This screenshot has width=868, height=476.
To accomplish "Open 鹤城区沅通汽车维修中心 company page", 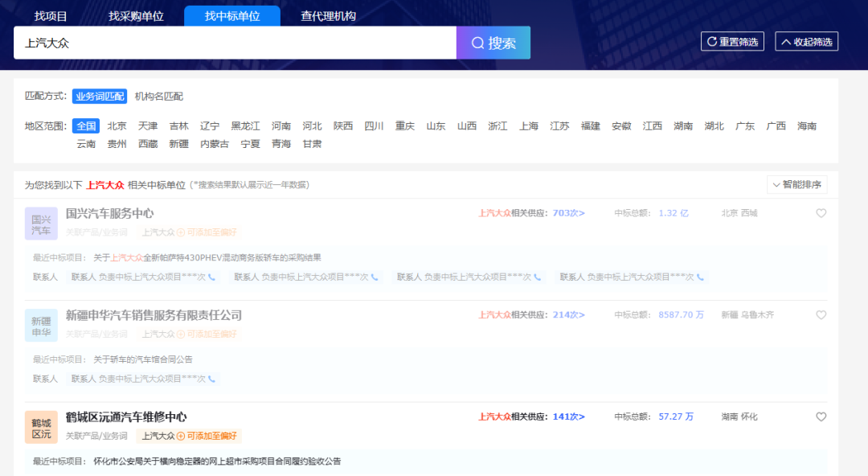I will point(126,416).
